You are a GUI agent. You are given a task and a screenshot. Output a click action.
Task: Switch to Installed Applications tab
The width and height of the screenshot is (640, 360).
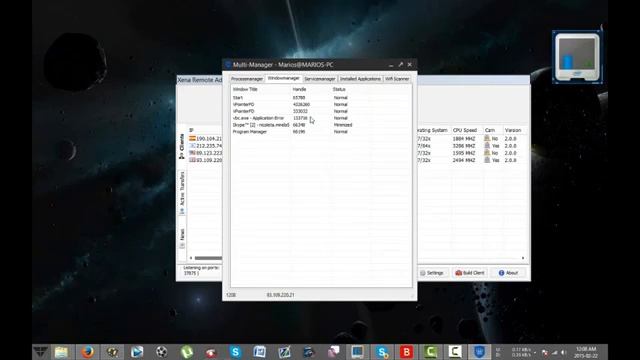click(360, 79)
